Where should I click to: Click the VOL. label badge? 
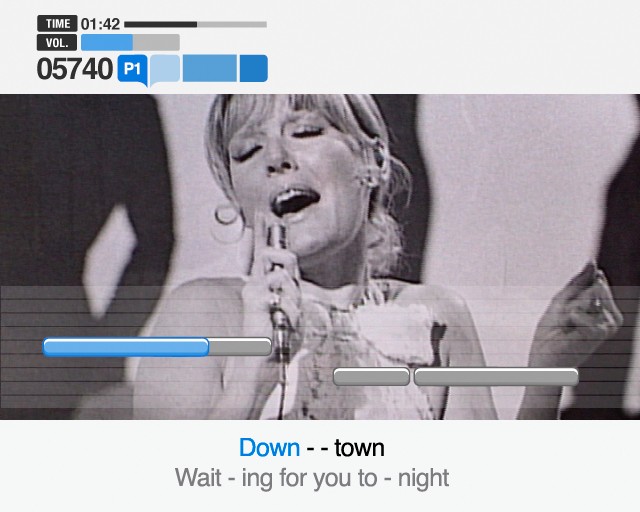(57, 42)
